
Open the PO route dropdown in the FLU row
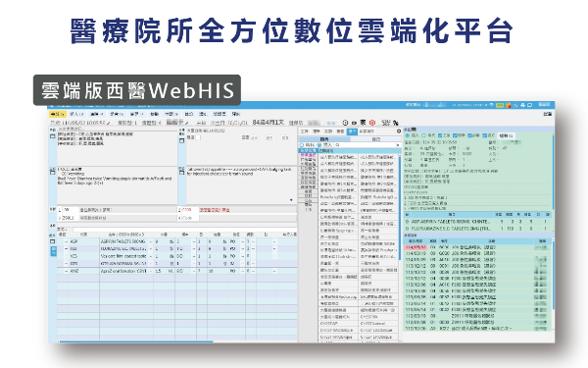[242, 249]
